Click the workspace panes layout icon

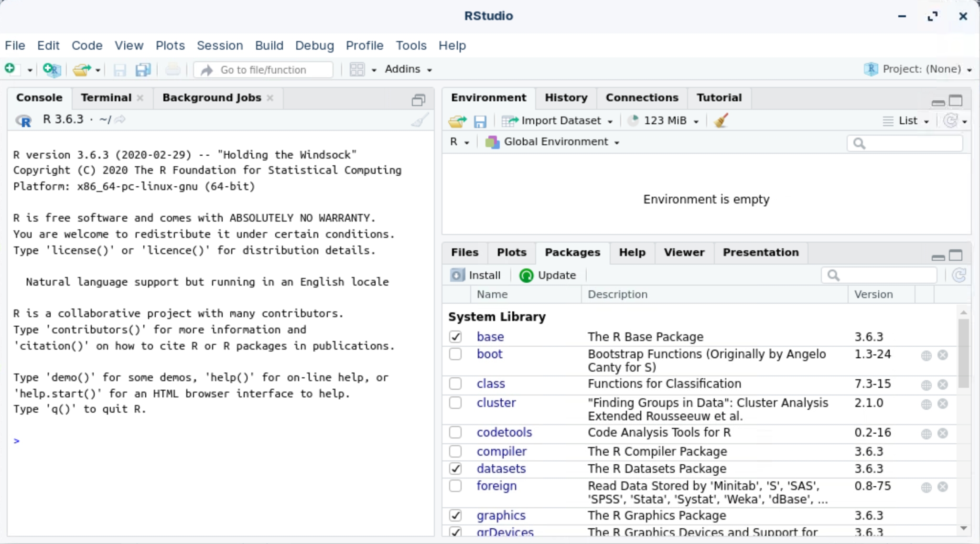click(357, 70)
